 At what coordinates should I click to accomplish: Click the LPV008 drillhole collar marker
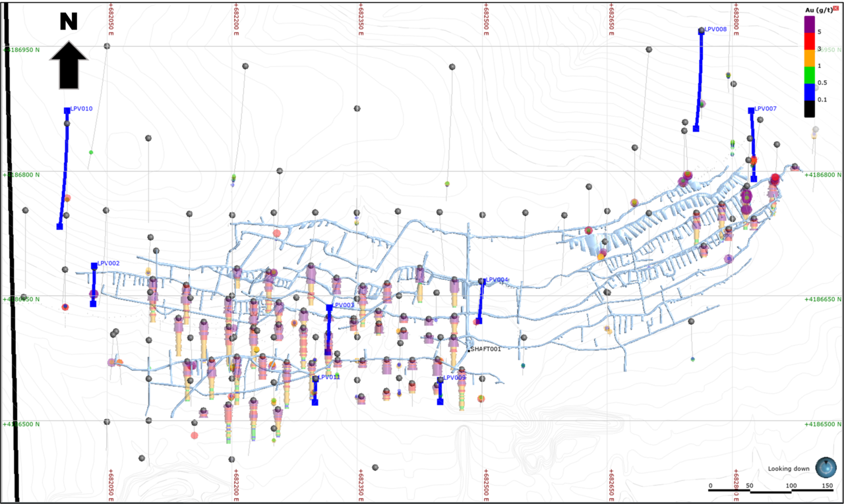point(701,30)
